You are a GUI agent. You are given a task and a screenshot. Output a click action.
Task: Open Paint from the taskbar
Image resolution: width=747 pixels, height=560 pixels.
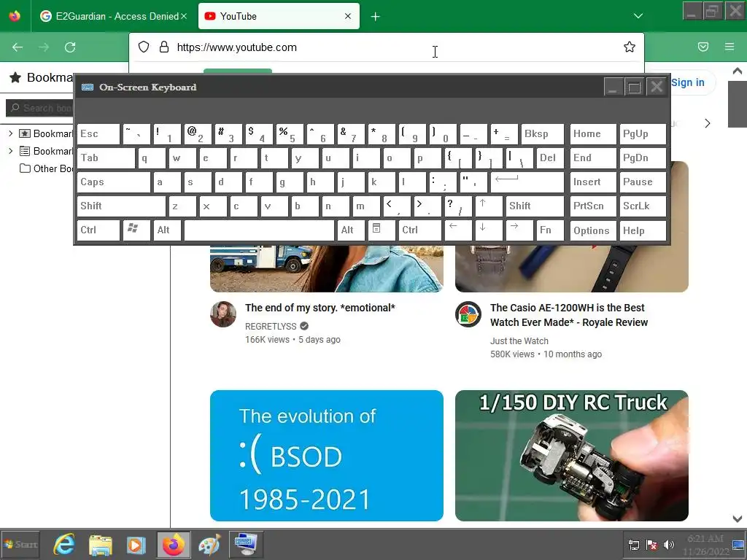click(x=209, y=544)
